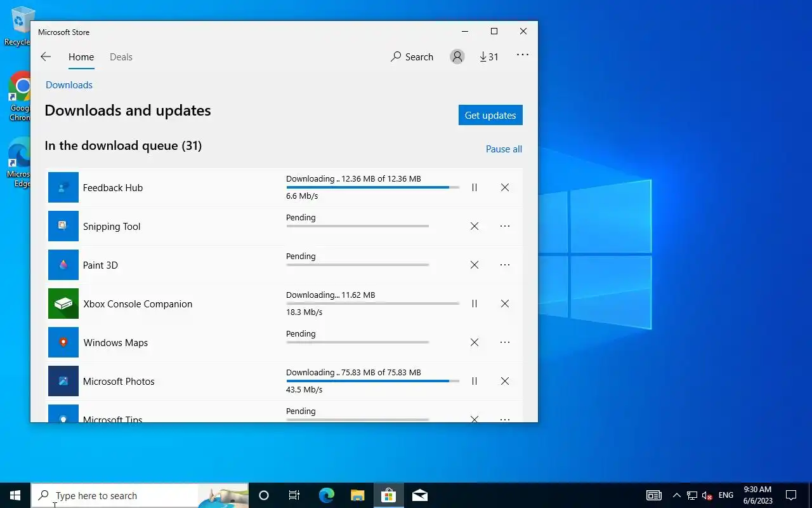The image size is (812, 508).
Task: Select the Microsoft Photos app name
Action: tap(119, 382)
